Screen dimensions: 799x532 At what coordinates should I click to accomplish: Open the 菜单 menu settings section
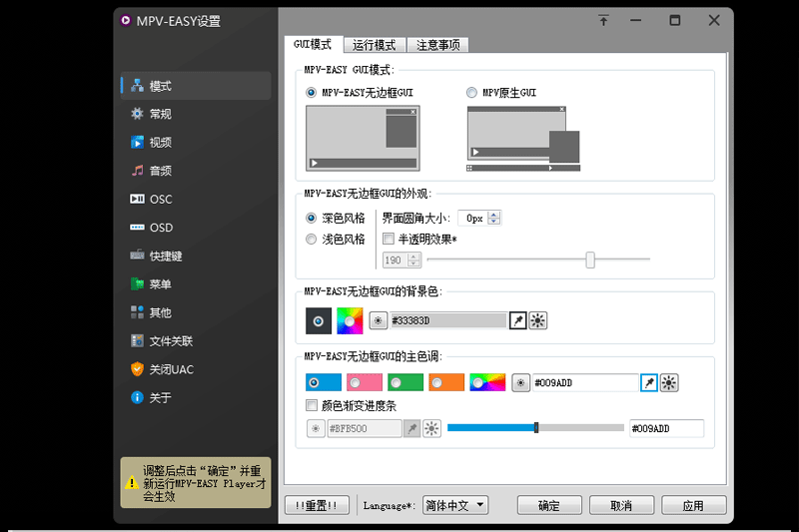pos(196,284)
